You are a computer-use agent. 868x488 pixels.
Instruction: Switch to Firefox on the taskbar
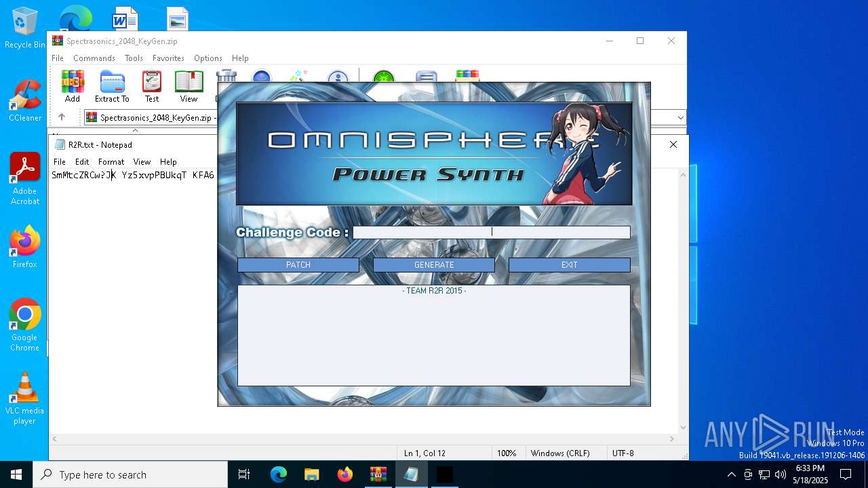point(345,474)
